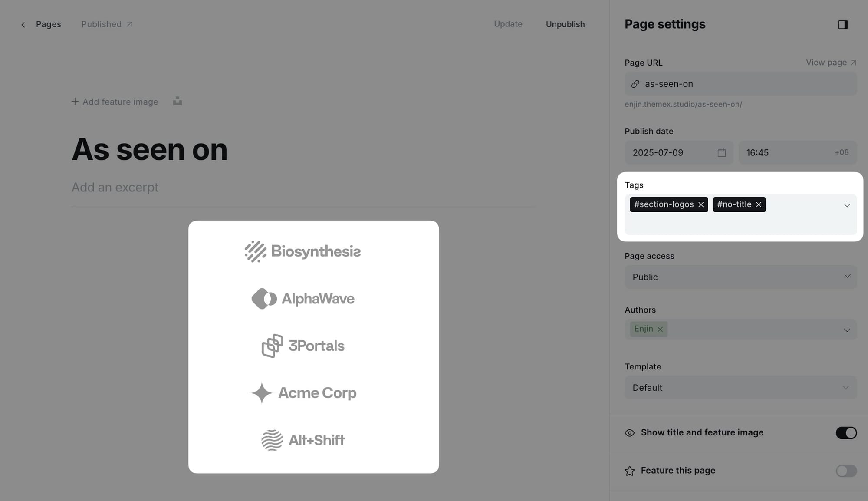Click the Unpublish button

point(565,24)
